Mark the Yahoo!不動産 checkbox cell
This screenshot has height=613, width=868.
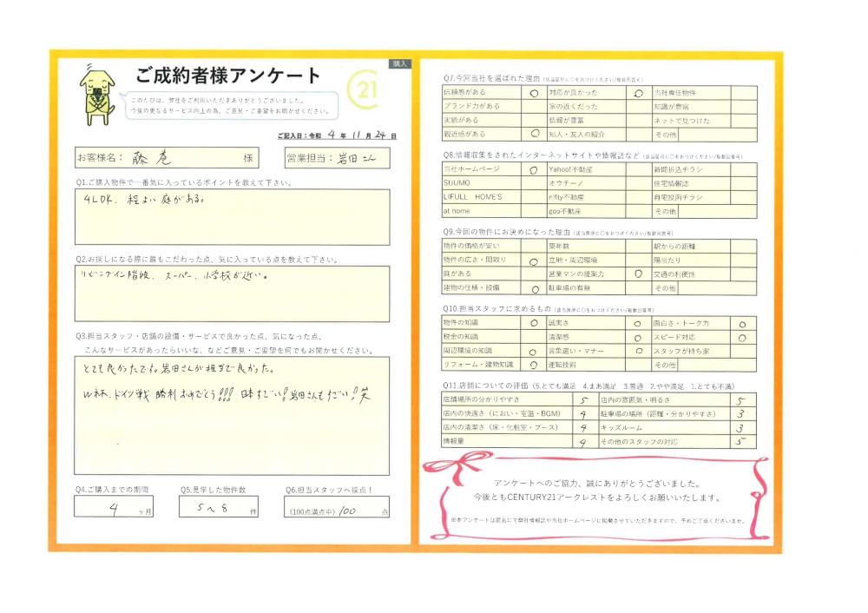638,171
